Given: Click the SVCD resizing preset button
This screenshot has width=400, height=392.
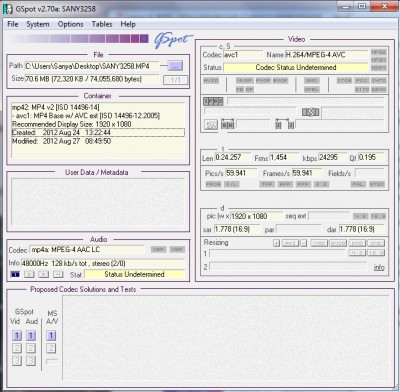Looking at the screenshot, I should click(338, 243).
